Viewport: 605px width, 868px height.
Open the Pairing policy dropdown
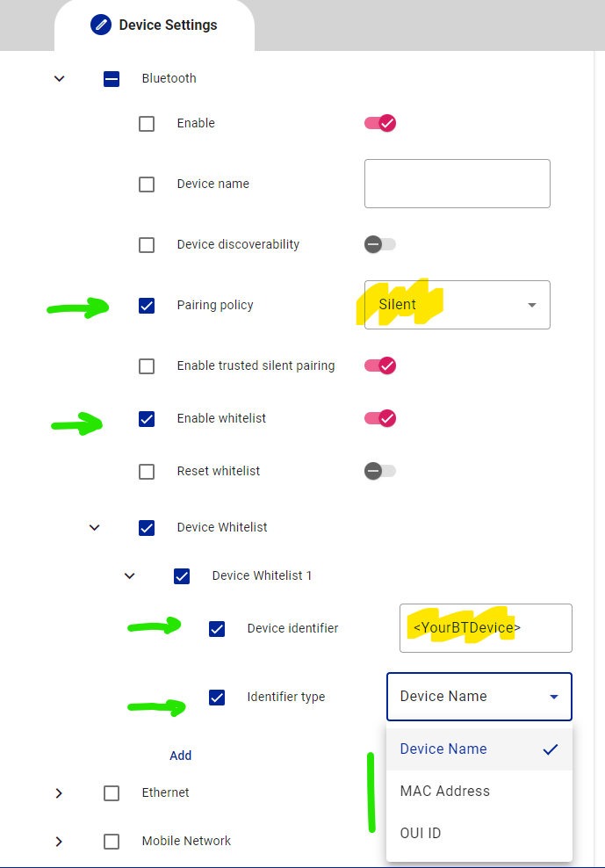coord(457,305)
